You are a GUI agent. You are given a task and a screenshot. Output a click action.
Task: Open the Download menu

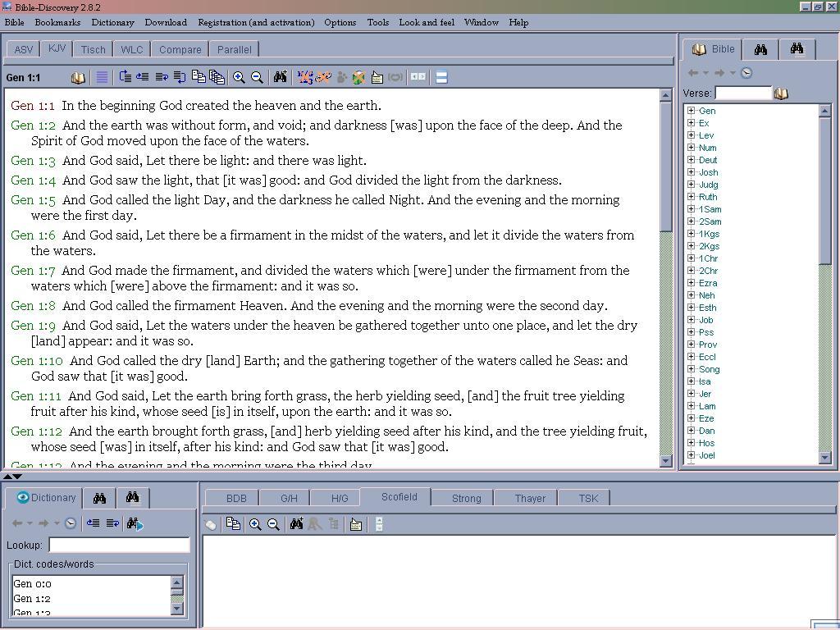point(166,22)
